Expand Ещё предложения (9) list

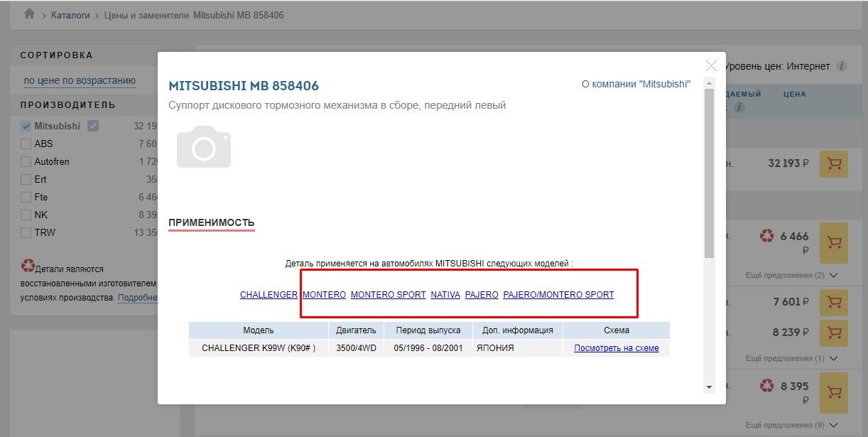792,425
